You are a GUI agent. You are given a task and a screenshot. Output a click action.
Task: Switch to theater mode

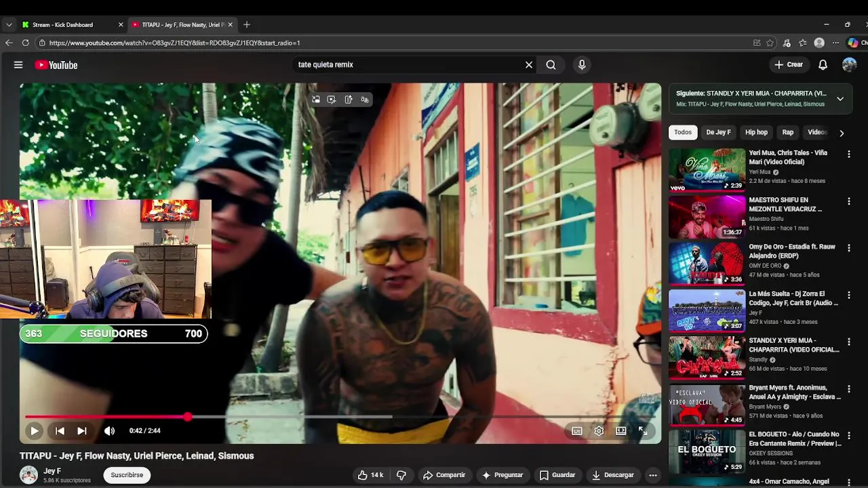pyautogui.click(x=620, y=431)
